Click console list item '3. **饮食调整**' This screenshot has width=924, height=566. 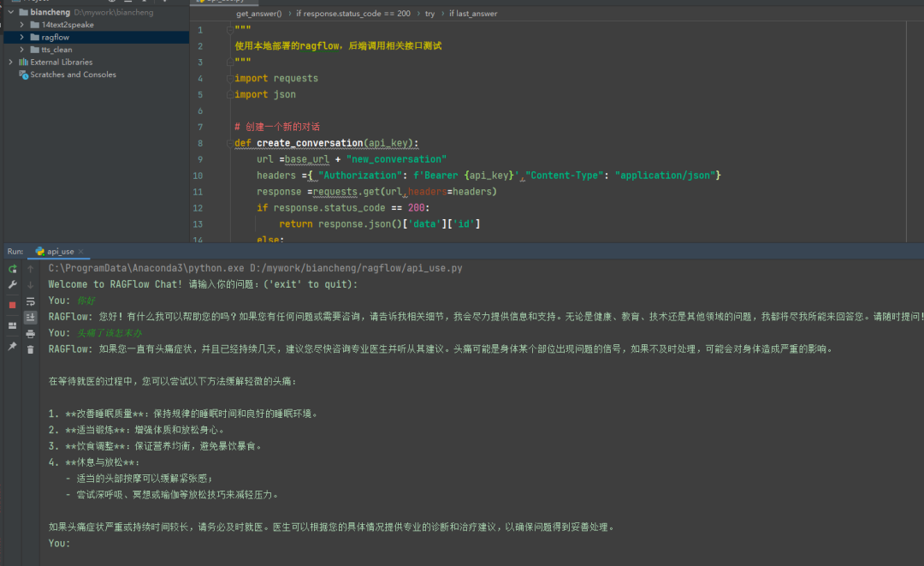(x=155, y=446)
